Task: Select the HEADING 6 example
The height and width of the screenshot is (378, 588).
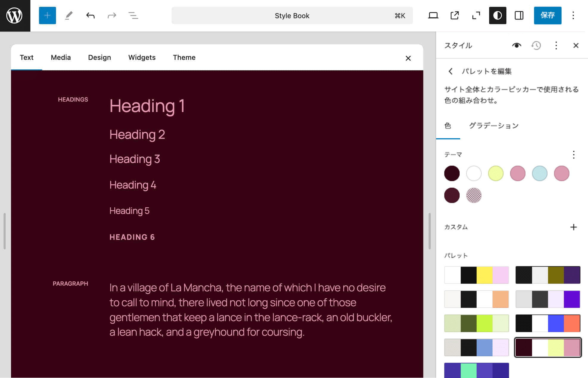Action: point(132,237)
